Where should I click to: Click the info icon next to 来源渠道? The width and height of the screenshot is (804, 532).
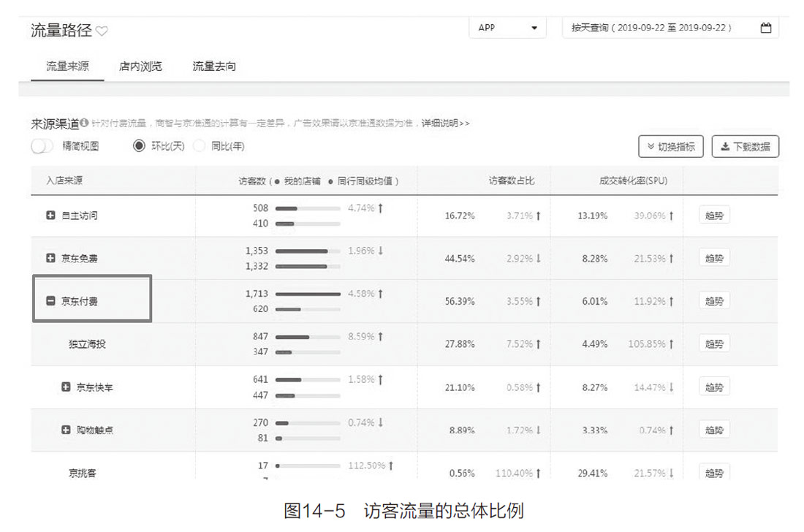[x=84, y=123]
